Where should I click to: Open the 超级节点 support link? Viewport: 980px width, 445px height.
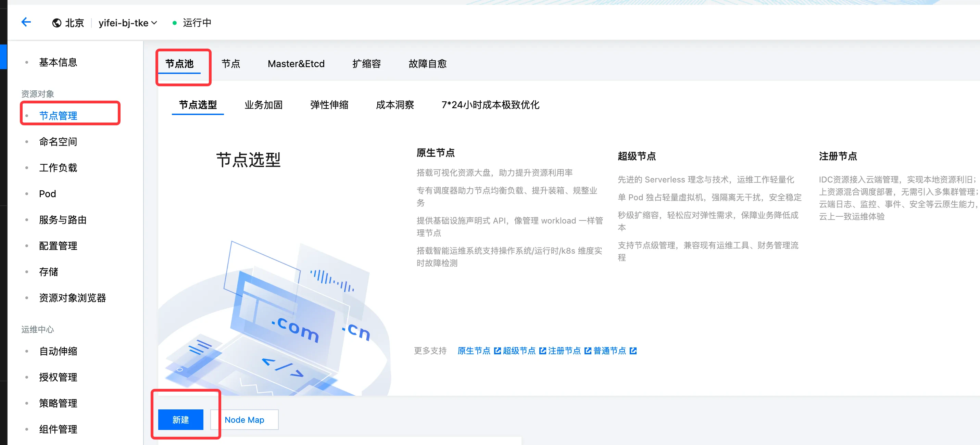tap(519, 351)
